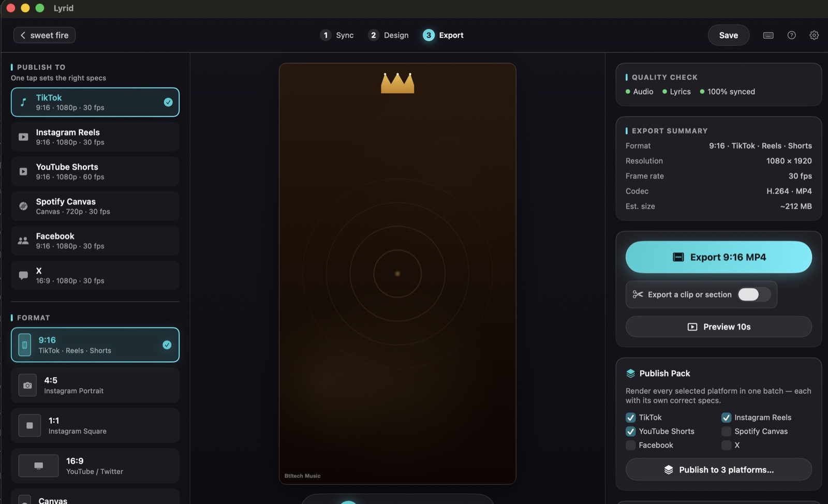Click the scissors icon beside clip export
This screenshot has height=504, width=828.
(638, 294)
